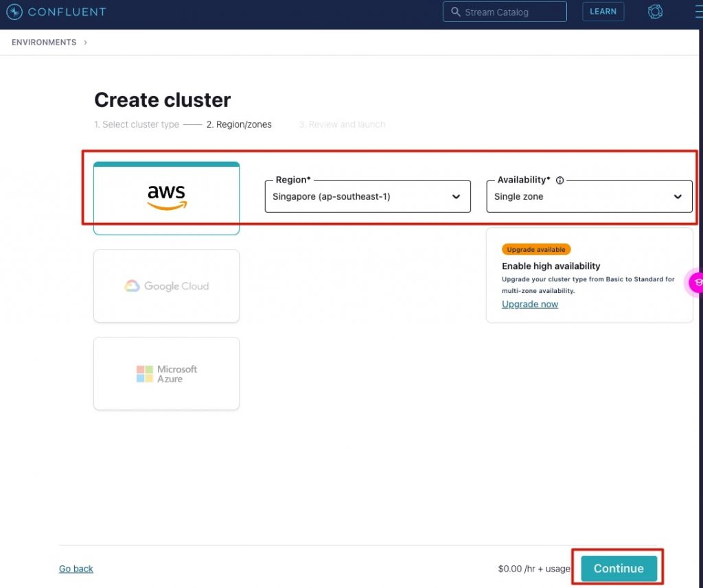Go to the Review and launch step
The height and width of the screenshot is (588, 703).
341,124
